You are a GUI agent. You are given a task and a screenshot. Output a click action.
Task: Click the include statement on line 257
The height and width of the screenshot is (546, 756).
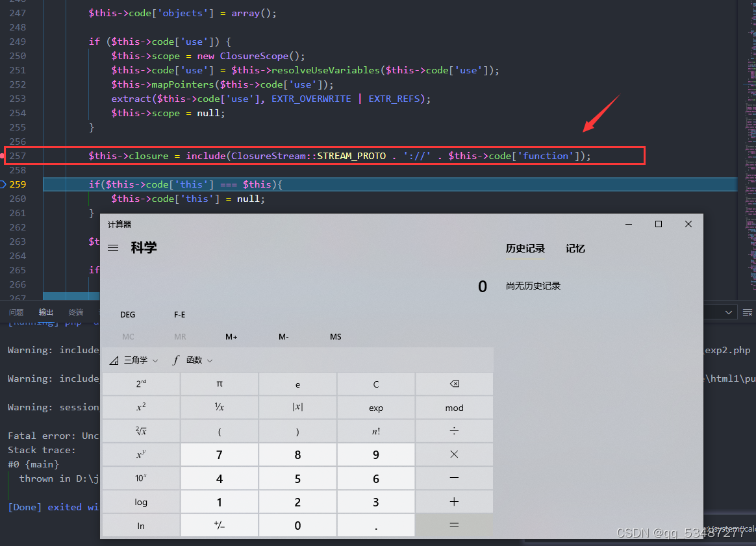(340, 156)
